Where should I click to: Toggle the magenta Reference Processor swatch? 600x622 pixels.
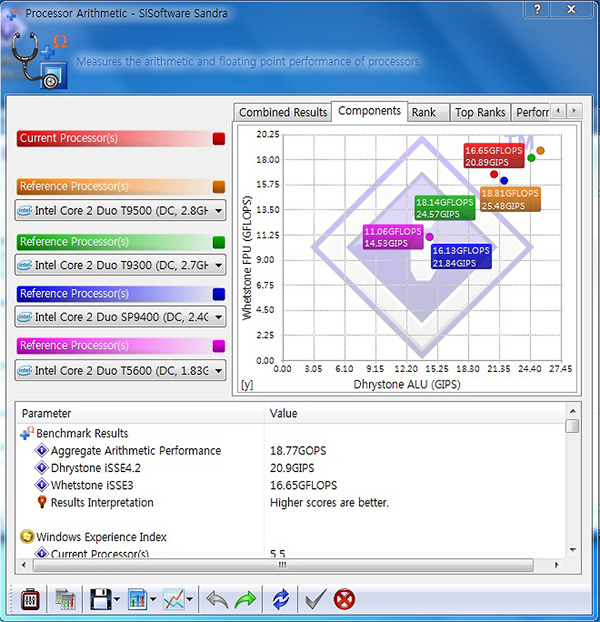(219, 346)
